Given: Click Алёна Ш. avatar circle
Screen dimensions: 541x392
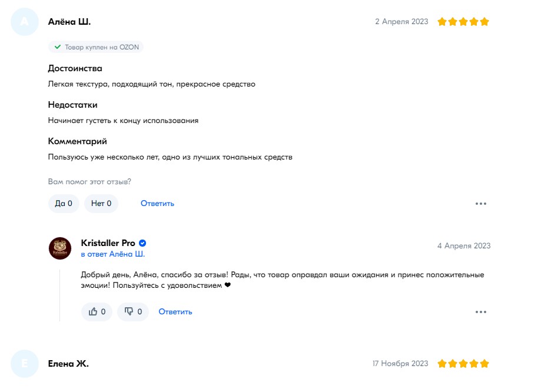Looking at the screenshot, I should (25, 22).
